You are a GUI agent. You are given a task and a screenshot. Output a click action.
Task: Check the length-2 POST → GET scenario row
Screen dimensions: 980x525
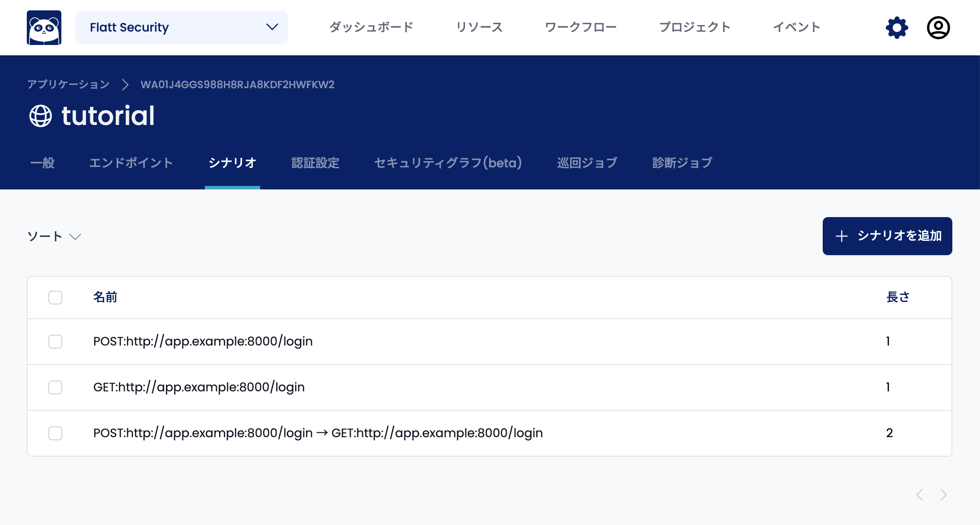(55, 433)
